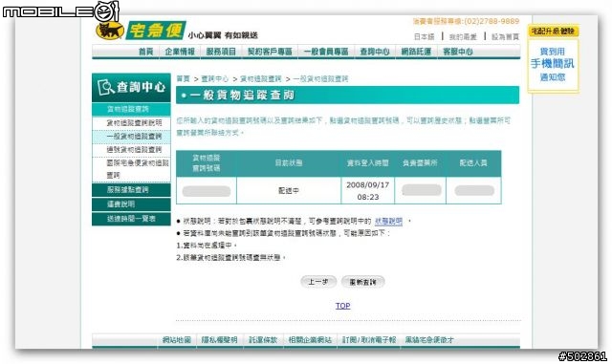Open 訂閱/取消電子報 in the footer

pos(369,340)
